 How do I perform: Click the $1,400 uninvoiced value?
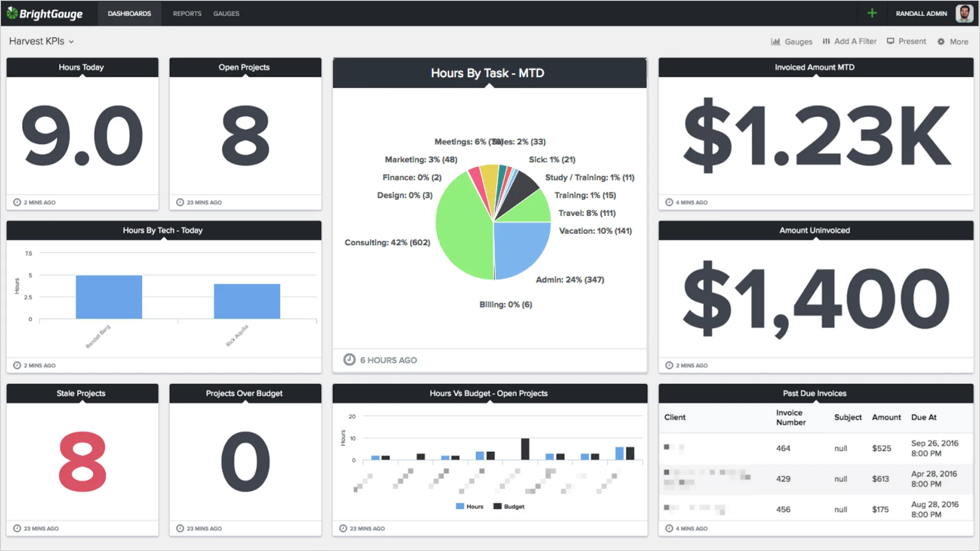816,299
